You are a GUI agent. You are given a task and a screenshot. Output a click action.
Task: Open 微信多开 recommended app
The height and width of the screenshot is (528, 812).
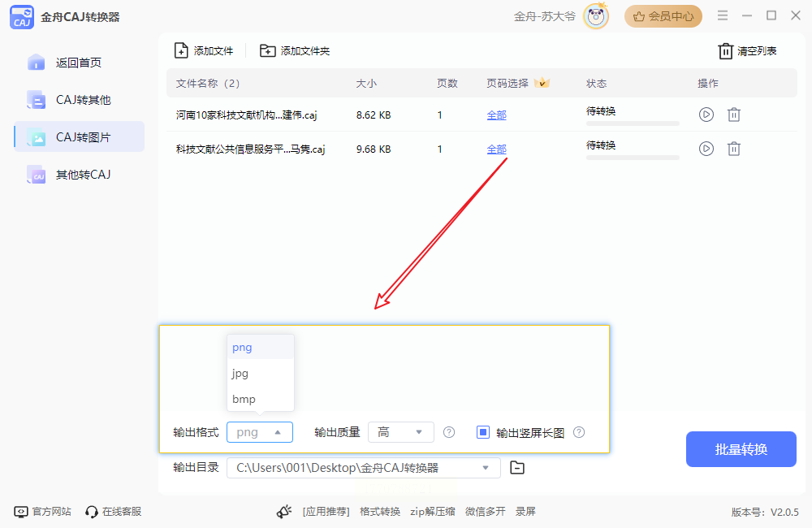point(486,512)
